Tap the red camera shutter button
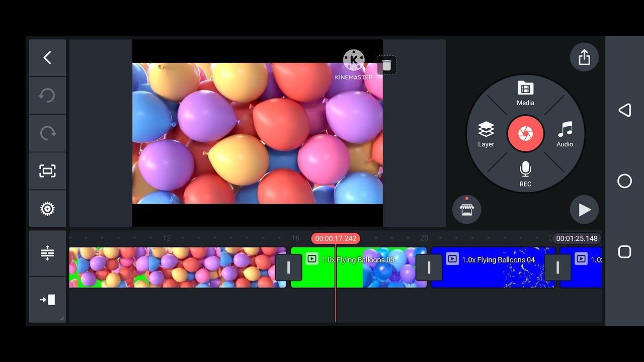 coord(525,134)
